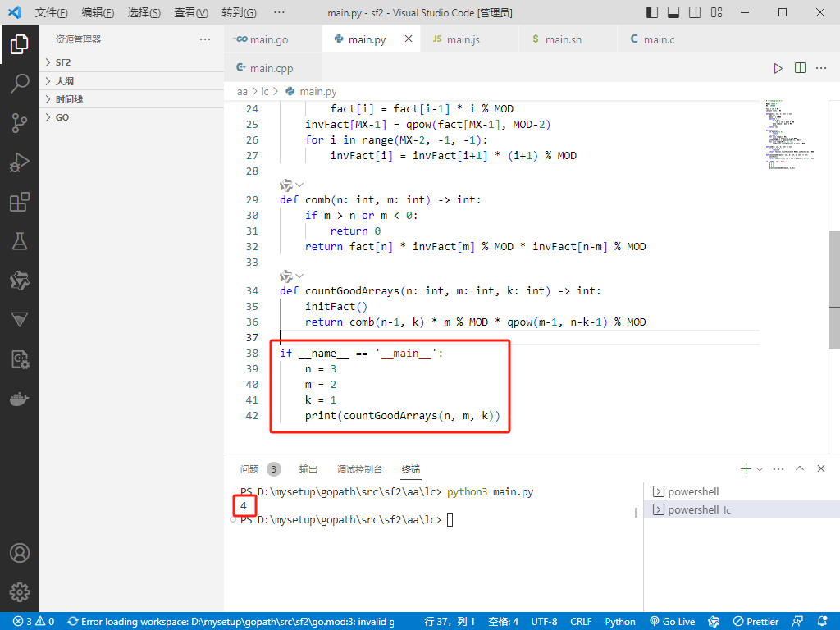Maximize the panel with up chevron

(800, 468)
